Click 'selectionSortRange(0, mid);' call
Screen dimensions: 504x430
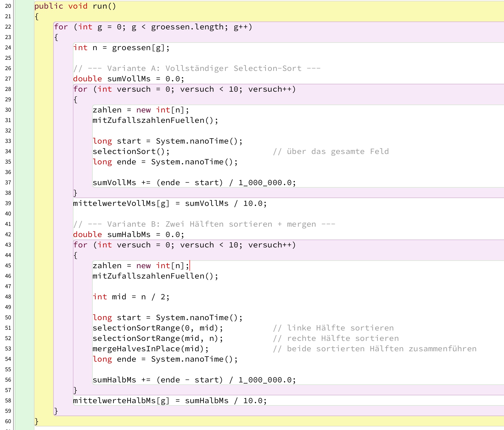(x=158, y=328)
